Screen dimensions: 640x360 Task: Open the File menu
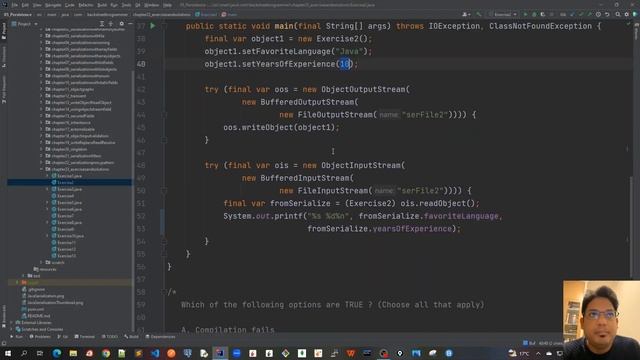pyautogui.click(x=15, y=5)
